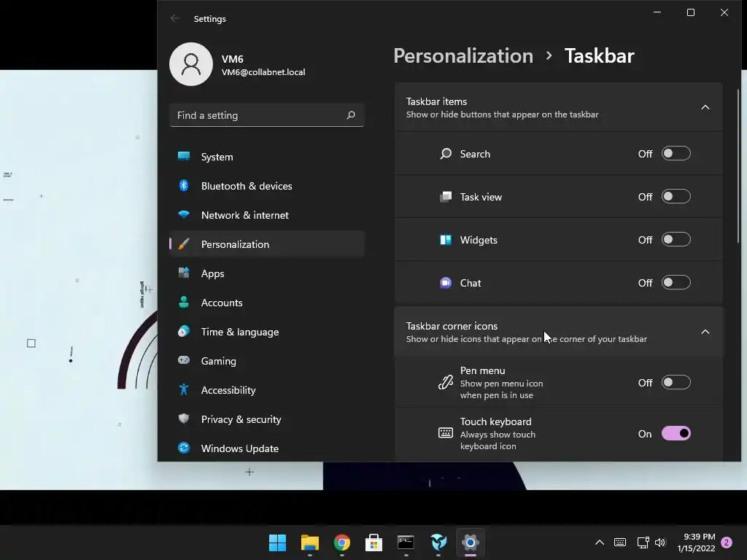Click the VM6@collabnet.local account email

coord(263,72)
